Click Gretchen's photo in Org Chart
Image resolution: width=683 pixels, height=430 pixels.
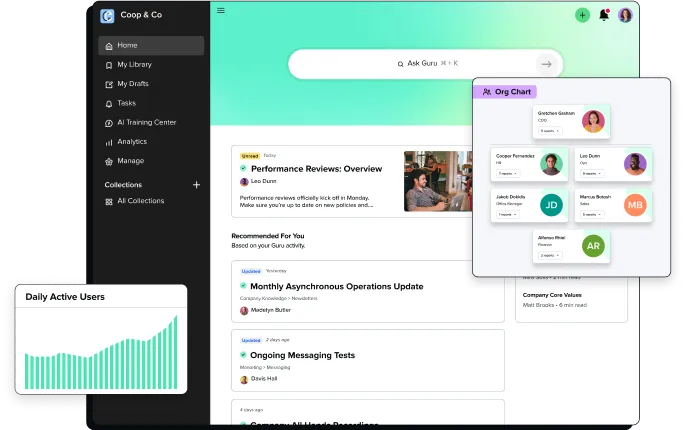coord(593,121)
